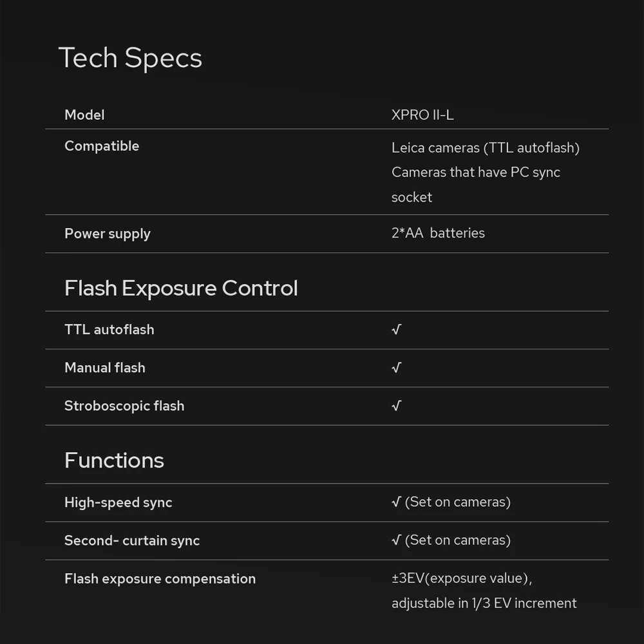
Task: Click the Leica cameras (TTL autoflash) text
Action: tap(486, 147)
